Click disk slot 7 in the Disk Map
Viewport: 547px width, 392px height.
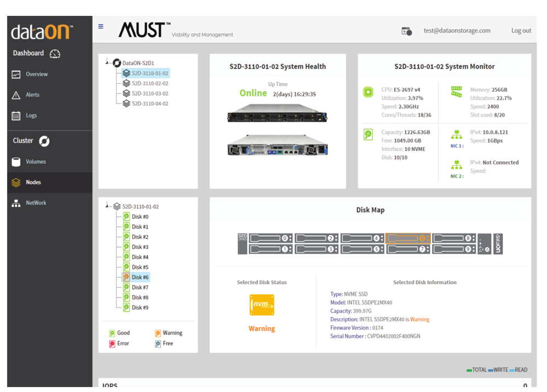(408, 249)
